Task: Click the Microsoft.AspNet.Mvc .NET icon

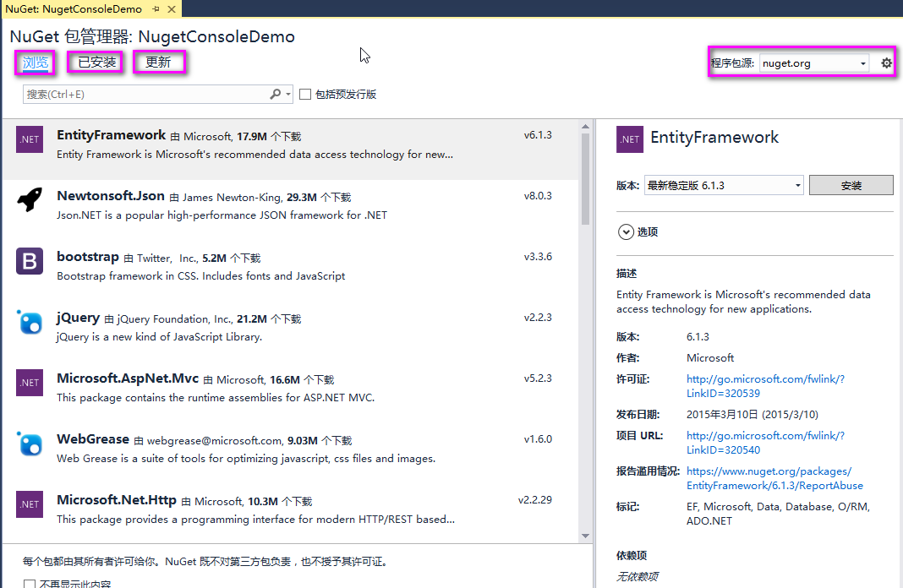Action: tap(30, 383)
